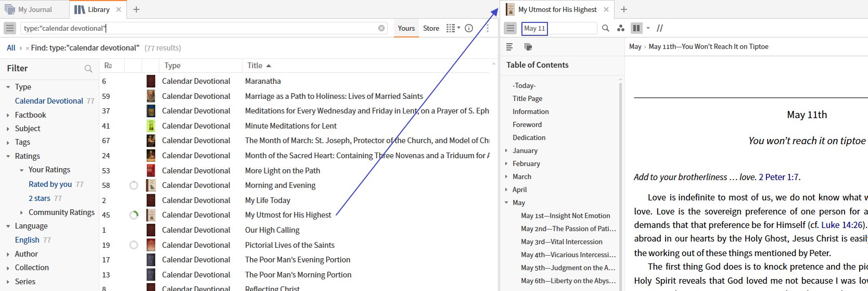
Task: Sort the library by Title column
Action: (x=255, y=66)
